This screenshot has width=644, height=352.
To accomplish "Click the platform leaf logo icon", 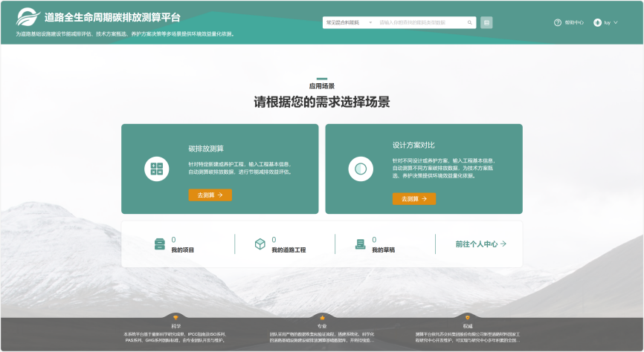I will (28, 16).
